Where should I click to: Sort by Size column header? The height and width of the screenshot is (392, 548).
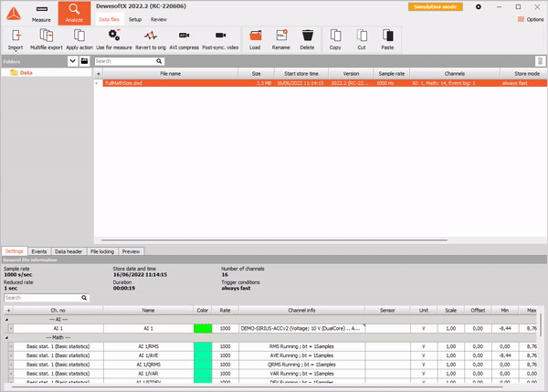click(256, 74)
